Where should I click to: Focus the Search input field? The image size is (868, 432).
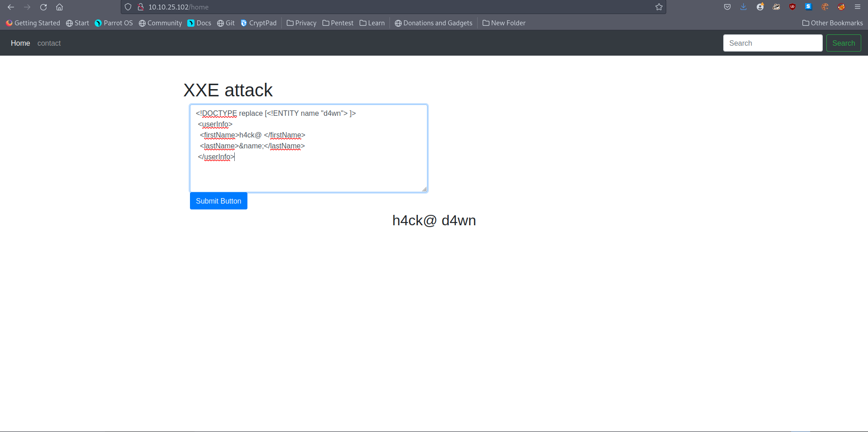coord(773,43)
